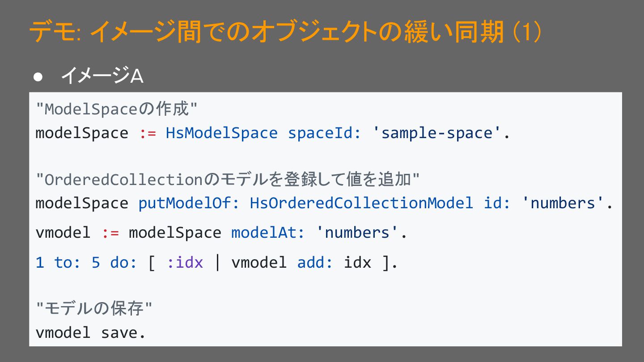
Task: Click the HsModelSpace class name
Action: pos(221,133)
